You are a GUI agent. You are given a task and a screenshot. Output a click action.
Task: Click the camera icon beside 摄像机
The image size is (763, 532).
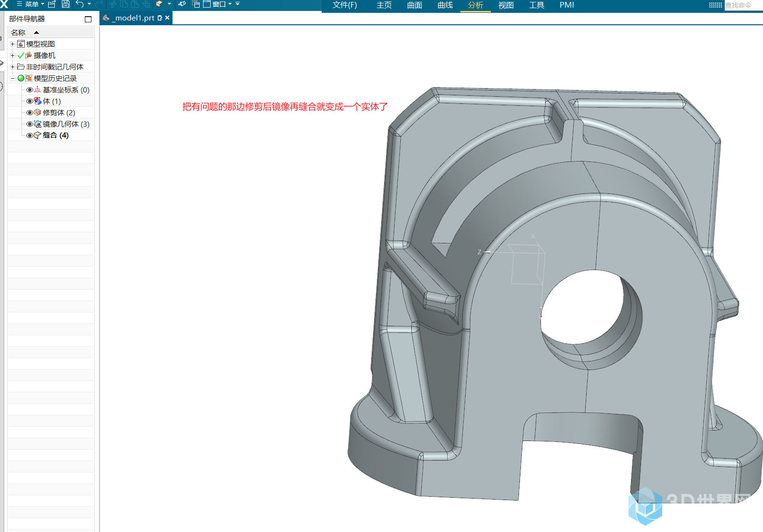click(29, 55)
